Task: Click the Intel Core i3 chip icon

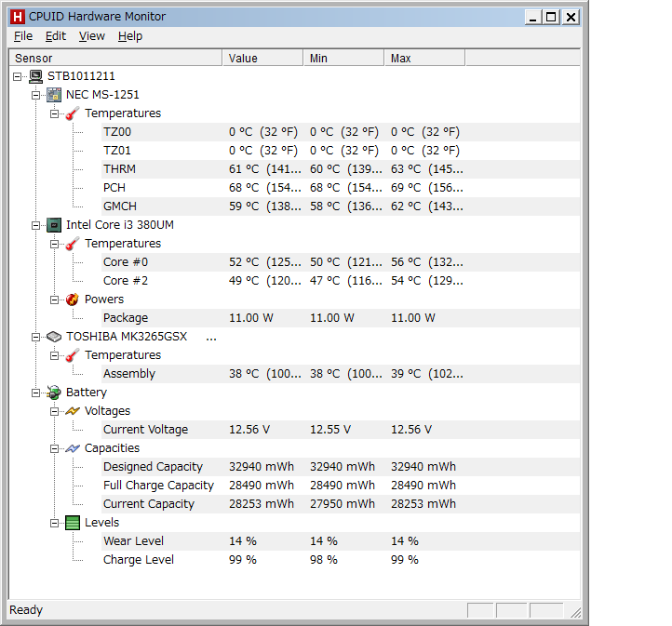Action: (54, 225)
